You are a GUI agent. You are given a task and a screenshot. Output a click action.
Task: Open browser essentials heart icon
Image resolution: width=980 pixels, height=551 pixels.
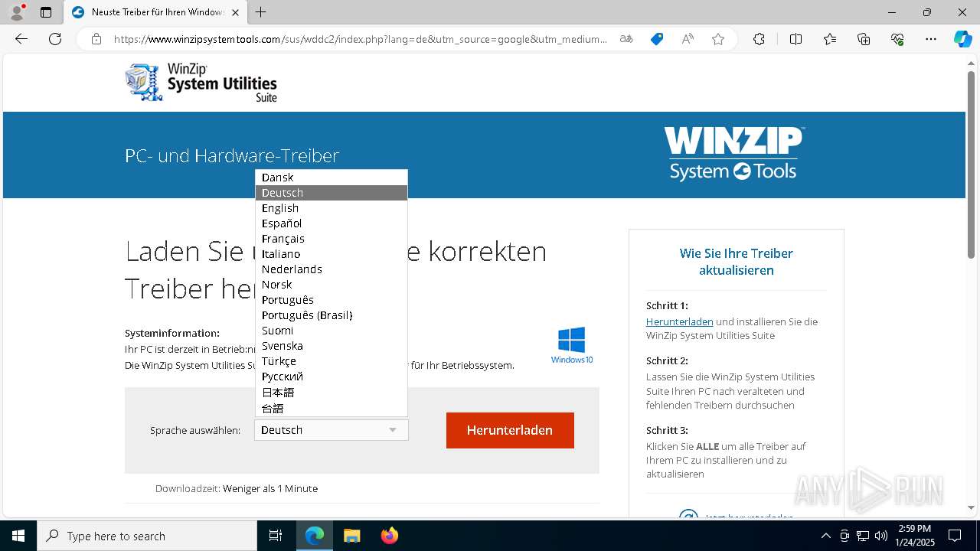(x=897, y=39)
